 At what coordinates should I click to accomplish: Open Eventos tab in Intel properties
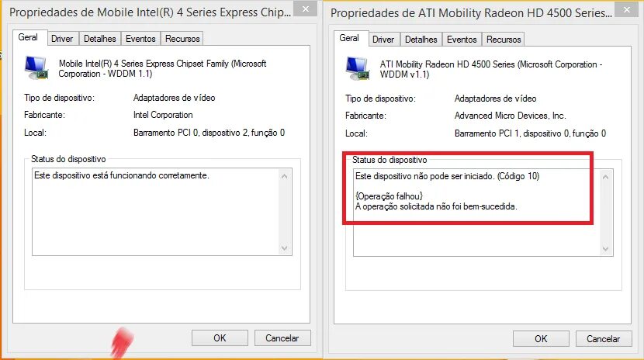(140, 39)
